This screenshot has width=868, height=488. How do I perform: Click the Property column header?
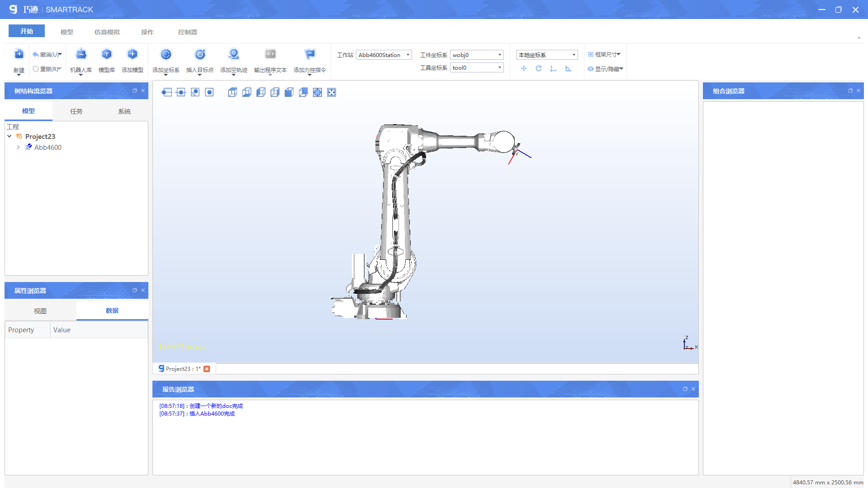tap(28, 330)
